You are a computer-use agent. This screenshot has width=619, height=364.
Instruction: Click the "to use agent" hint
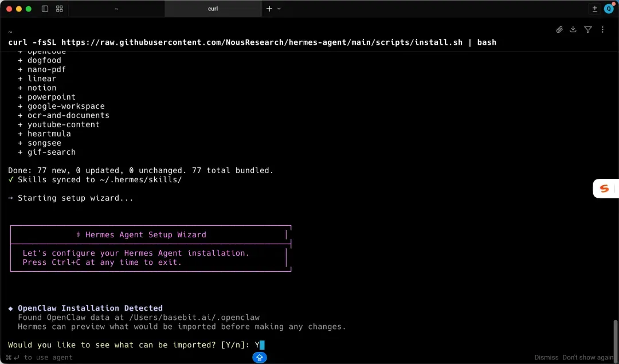tap(48, 357)
